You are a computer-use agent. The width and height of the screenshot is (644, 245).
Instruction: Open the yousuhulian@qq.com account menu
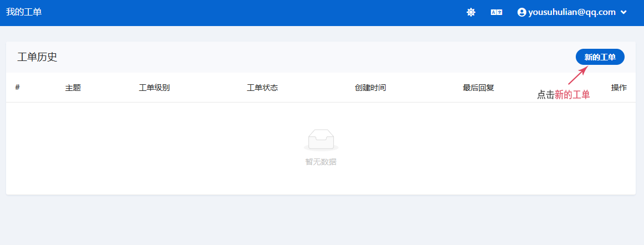[x=571, y=12]
